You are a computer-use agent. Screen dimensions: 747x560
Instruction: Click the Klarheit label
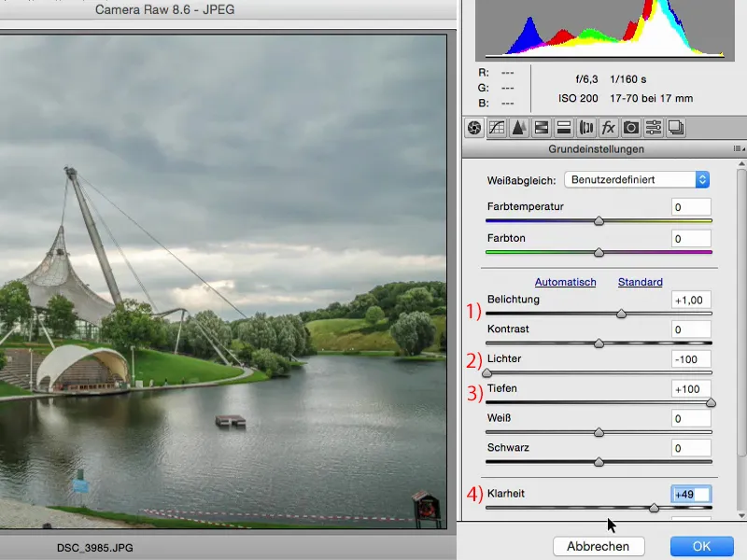pyautogui.click(x=505, y=494)
